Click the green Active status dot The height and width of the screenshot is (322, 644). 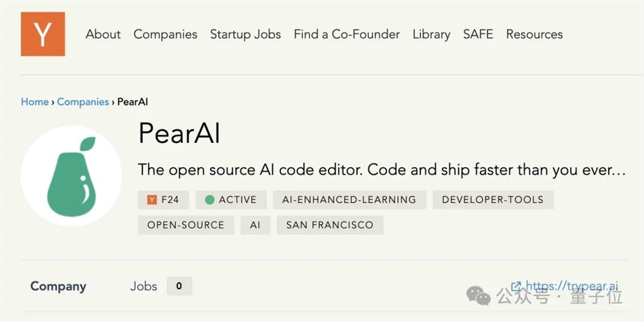tap(209, 200)
